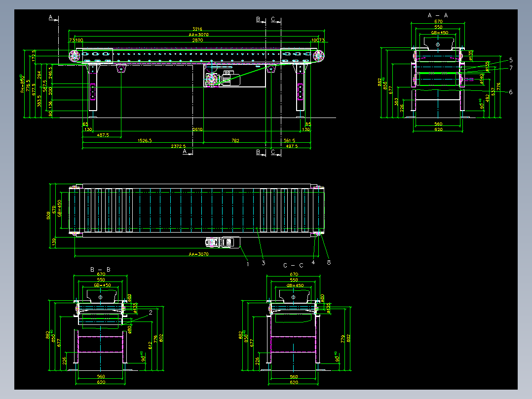Select the 782 dimension text
532x399 pixels.
click(235, 140)
